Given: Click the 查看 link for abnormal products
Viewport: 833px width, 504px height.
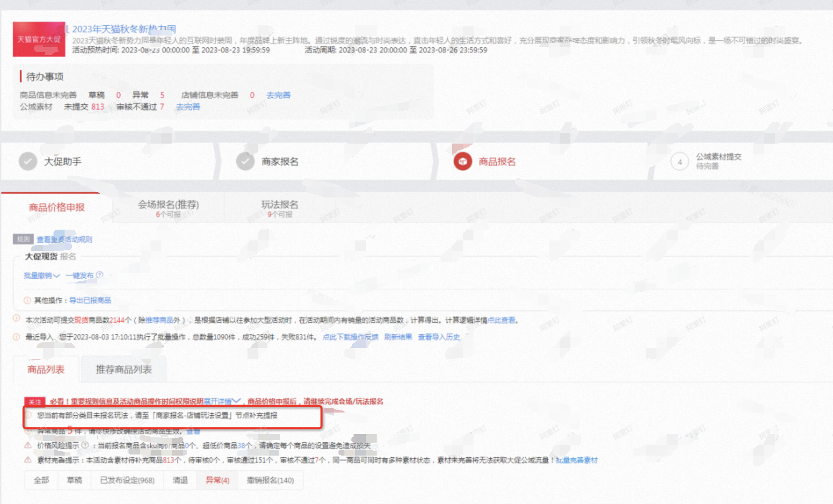Looking at the screenshot, I should point(193,431).
